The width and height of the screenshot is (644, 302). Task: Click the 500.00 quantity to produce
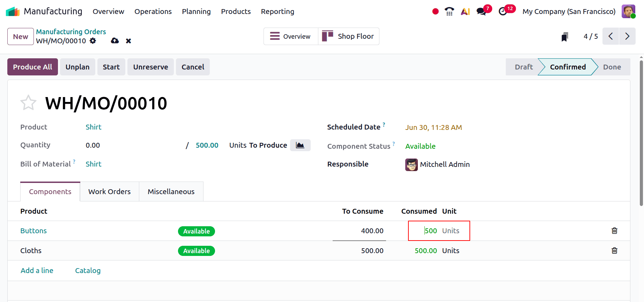[207, 145]
